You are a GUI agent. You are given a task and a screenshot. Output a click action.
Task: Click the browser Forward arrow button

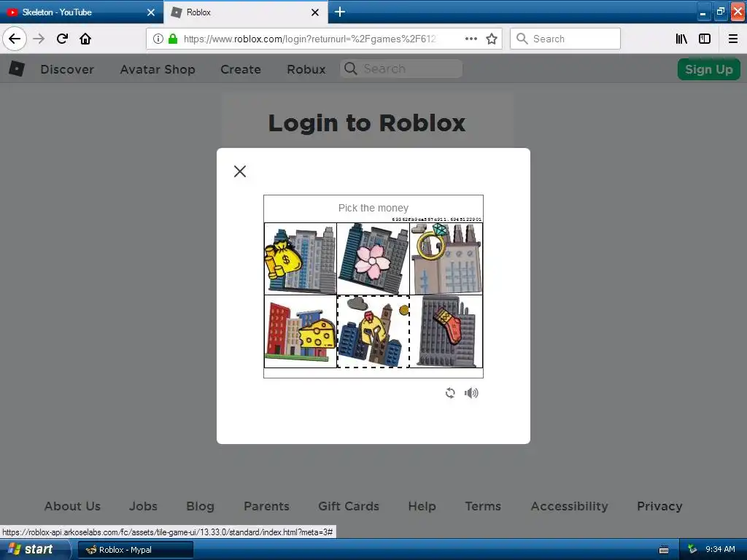39,39
